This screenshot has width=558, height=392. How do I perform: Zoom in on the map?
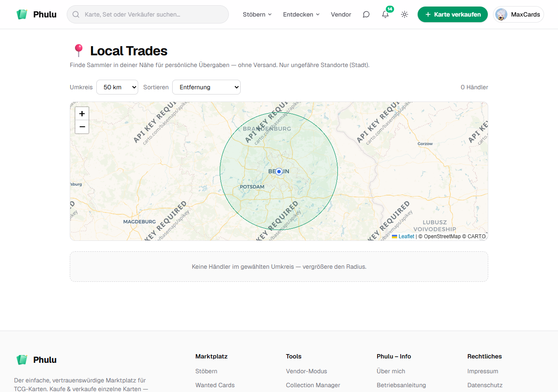point(82,114)
